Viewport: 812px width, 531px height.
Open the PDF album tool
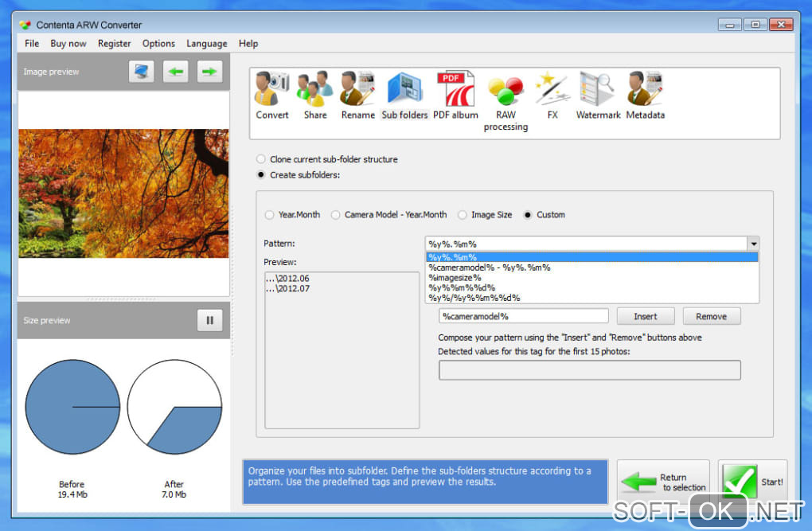coord(455,96)
